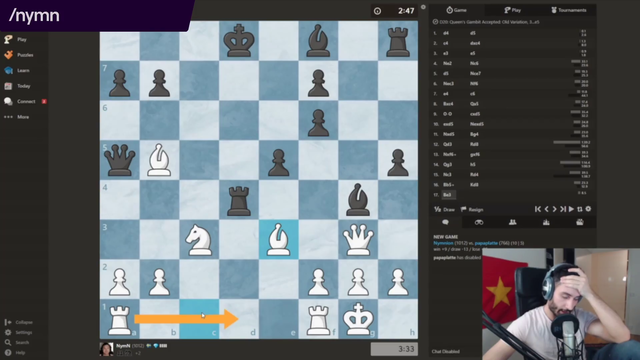
Task: Click the black rook on h8
Action: pyautogui.click(x=398, y=41)
